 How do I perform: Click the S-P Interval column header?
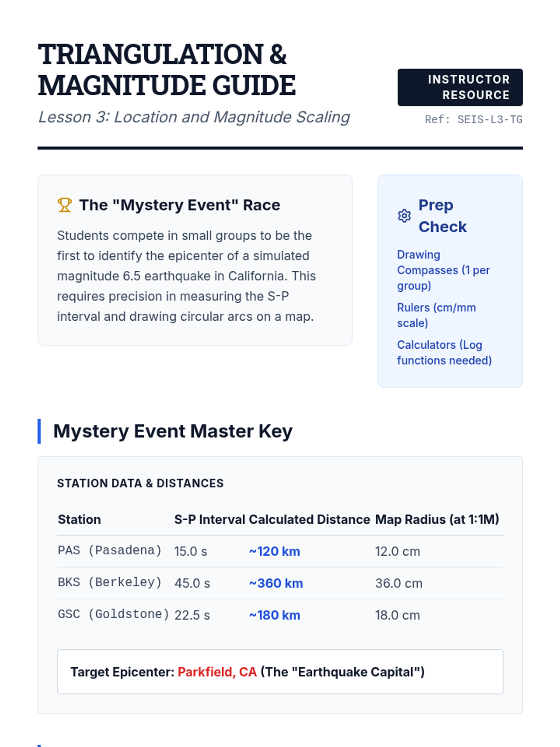click(x=210, y=520)
